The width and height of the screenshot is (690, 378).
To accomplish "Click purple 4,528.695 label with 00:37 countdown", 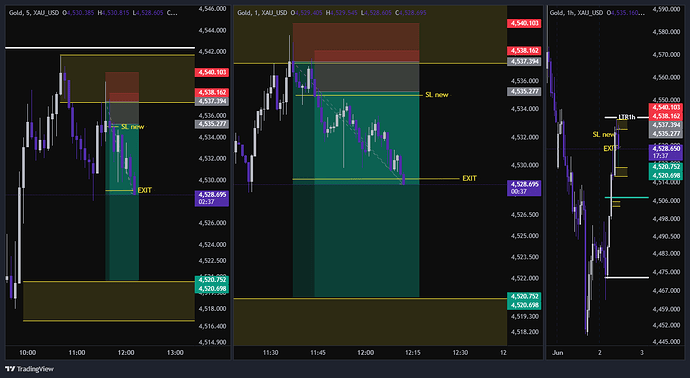I will click(524, 188).
